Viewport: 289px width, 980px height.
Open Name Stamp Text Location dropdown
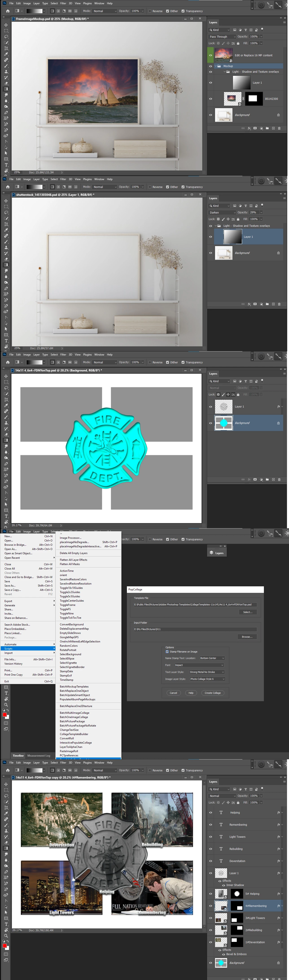click(x=212, y=658)
